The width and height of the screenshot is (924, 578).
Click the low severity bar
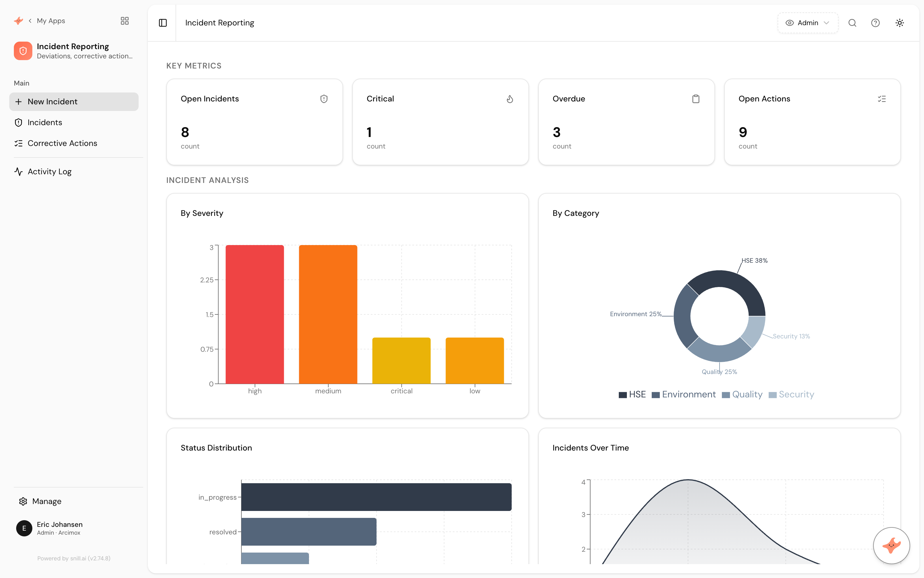(x=475, y=360)
